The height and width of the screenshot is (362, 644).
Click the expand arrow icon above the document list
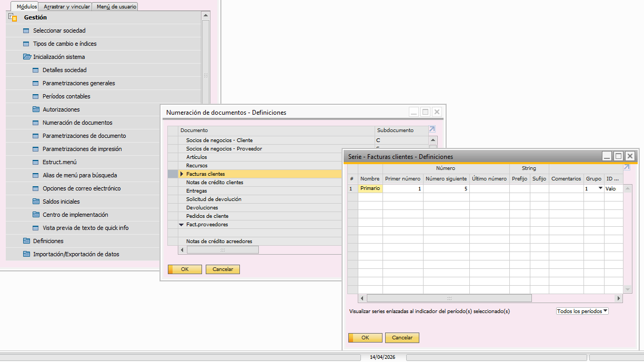click(x=432, y=129)
